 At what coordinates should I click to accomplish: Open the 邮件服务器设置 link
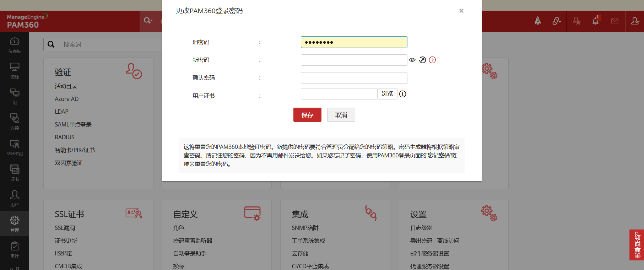[x=430, y=253]
